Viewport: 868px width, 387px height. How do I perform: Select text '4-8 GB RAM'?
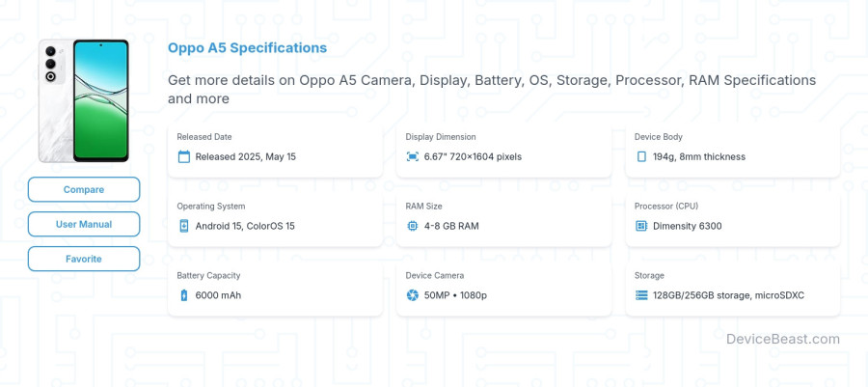(451, 226)
